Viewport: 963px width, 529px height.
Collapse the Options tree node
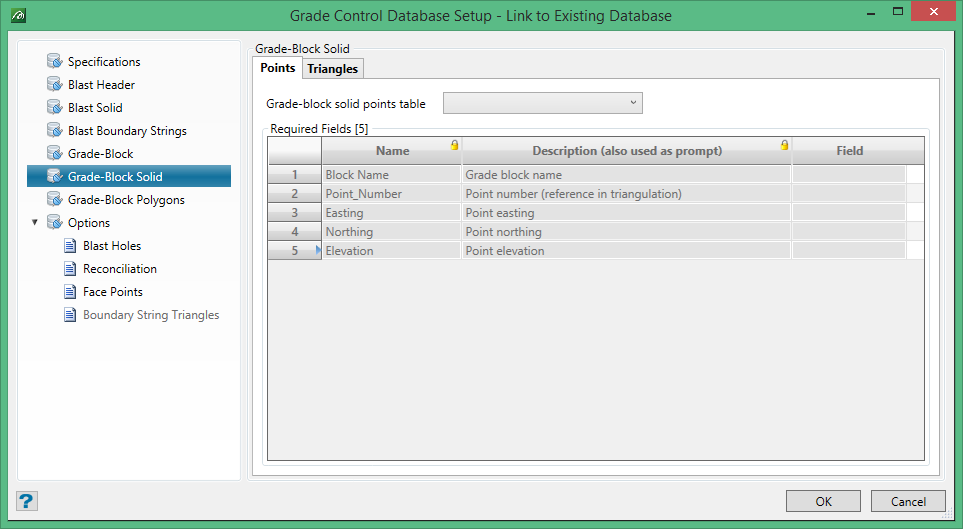(35, 223)
